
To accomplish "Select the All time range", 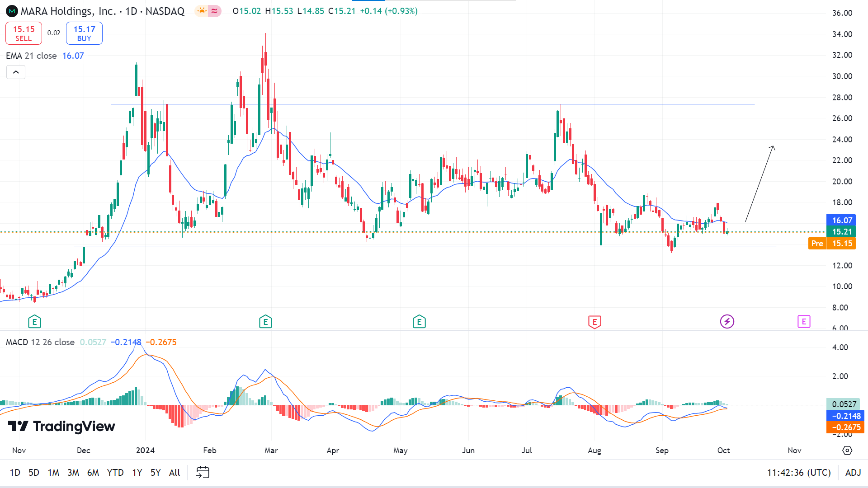I will (x=175, y=473).
